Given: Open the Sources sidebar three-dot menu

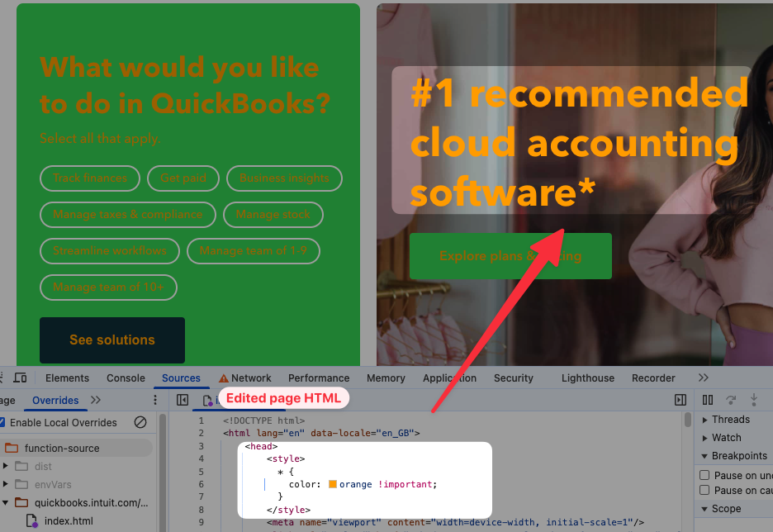Looking at the screenshot, I should tap(154, 400).
